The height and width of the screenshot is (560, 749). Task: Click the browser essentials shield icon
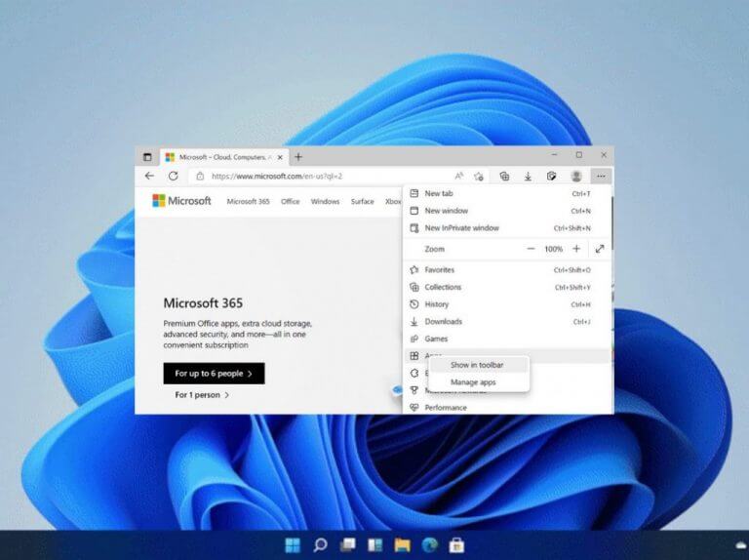pyautogui.click(x=551, y=177)
